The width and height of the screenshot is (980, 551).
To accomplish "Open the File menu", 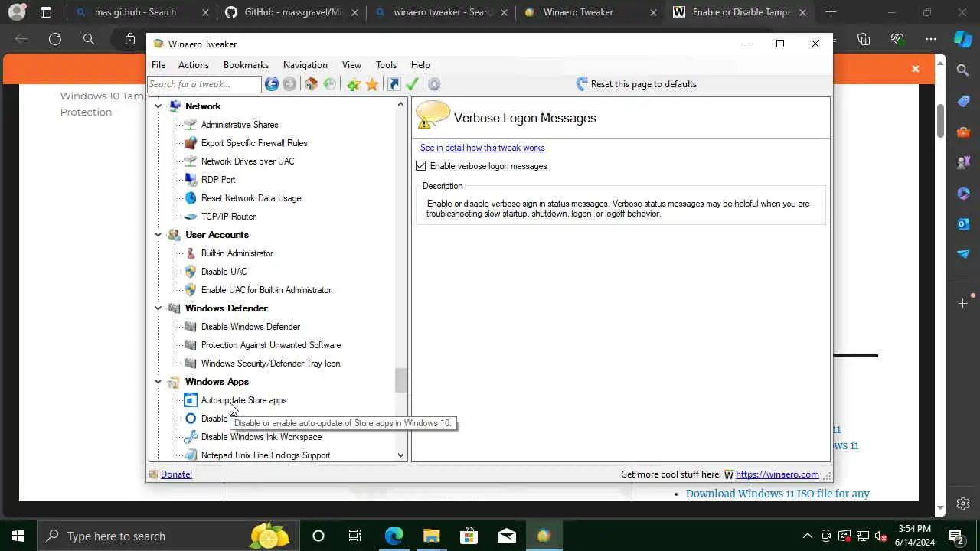I will [158, 65].
